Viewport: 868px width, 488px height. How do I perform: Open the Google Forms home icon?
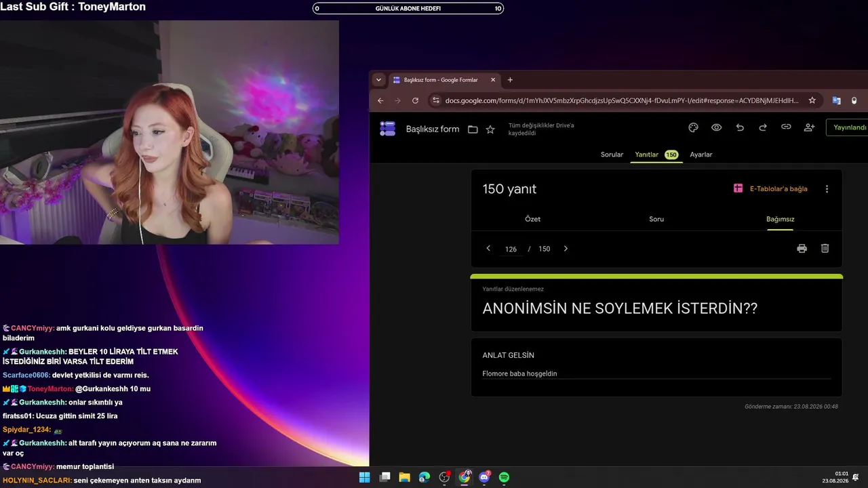pos(387,128)
